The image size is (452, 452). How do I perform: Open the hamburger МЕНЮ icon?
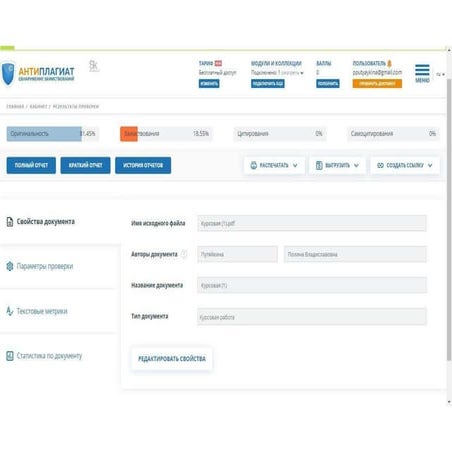coord(422,70)
